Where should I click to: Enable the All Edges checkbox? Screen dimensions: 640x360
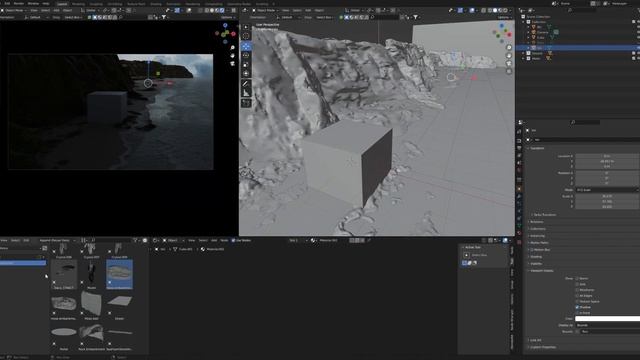pyautogui.click(x=577, y=296)
